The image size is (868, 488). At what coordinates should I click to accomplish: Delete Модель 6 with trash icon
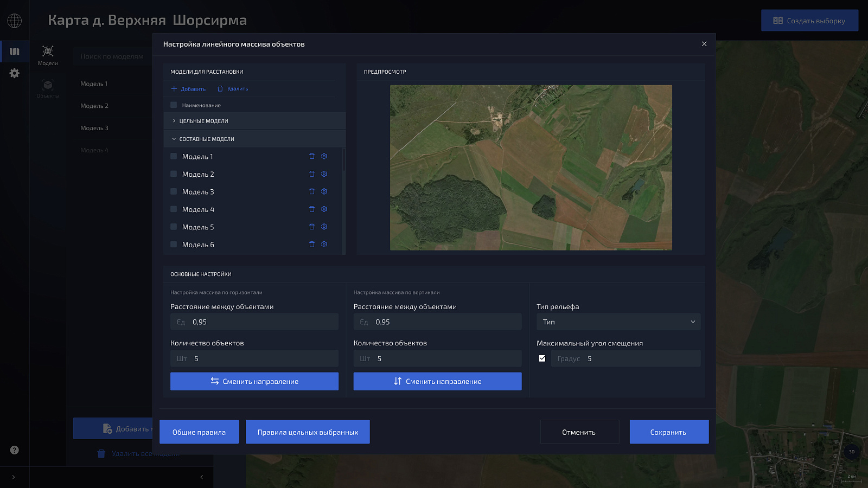(312, 245)
